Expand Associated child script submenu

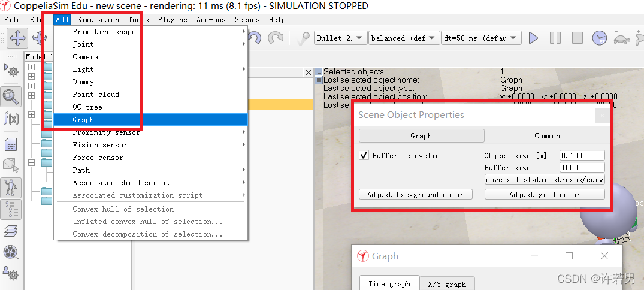point(244,183)
